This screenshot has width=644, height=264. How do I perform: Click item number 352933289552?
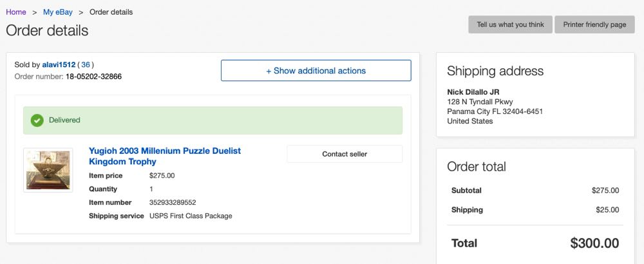tap(172, 203)
